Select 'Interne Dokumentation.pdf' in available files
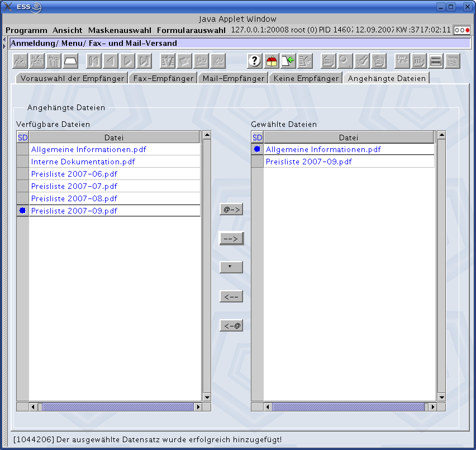This screenshot has height=450, width=476. (115, 162)
